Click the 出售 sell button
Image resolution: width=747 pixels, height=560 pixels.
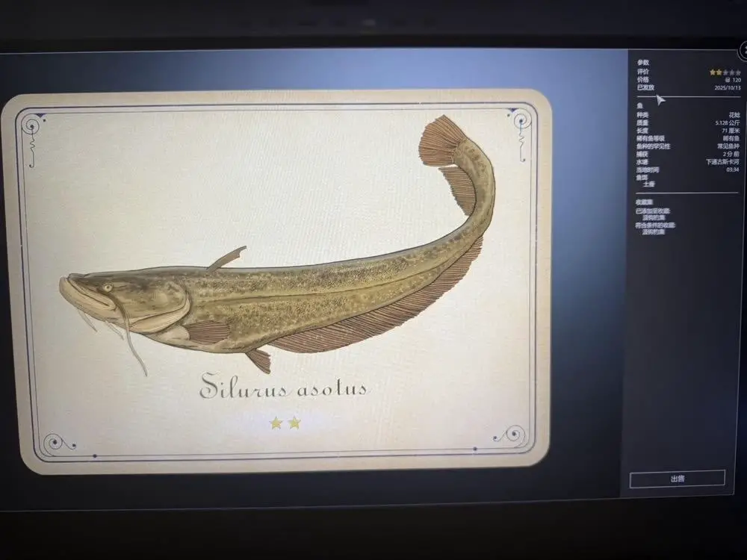coord(677,479)
